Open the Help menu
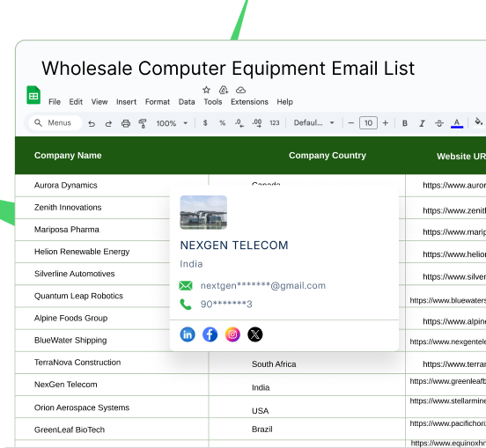Viewport: 486px width, 448px height. coord(285,102)
